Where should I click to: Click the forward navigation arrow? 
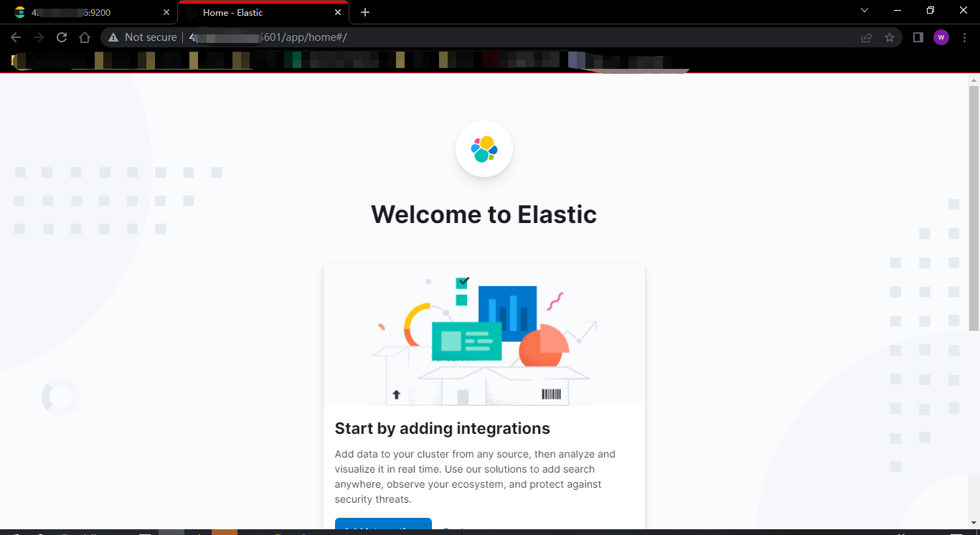(x=38, y=37)
